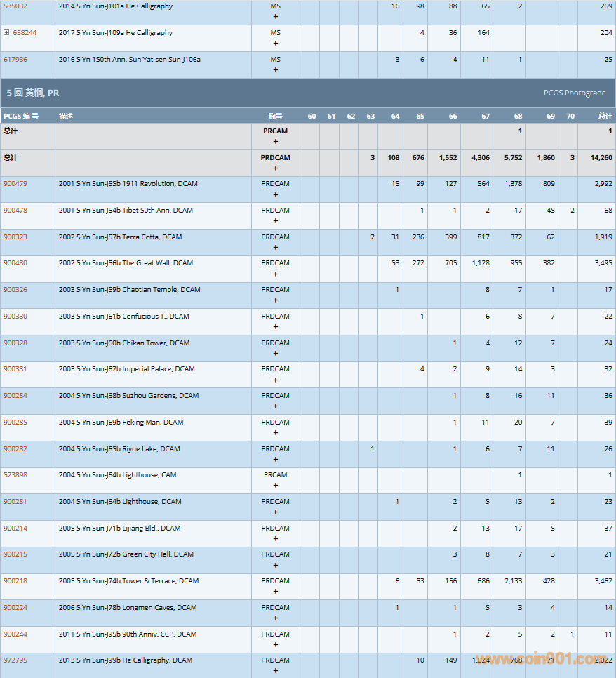Click the 658244 coin number link

(x=25, y=33)
